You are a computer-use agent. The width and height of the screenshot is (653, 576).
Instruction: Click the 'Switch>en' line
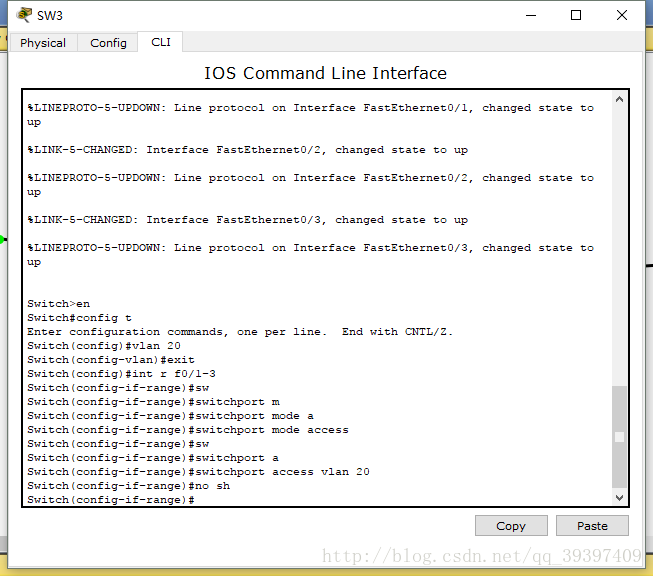[x=58, y=304]
